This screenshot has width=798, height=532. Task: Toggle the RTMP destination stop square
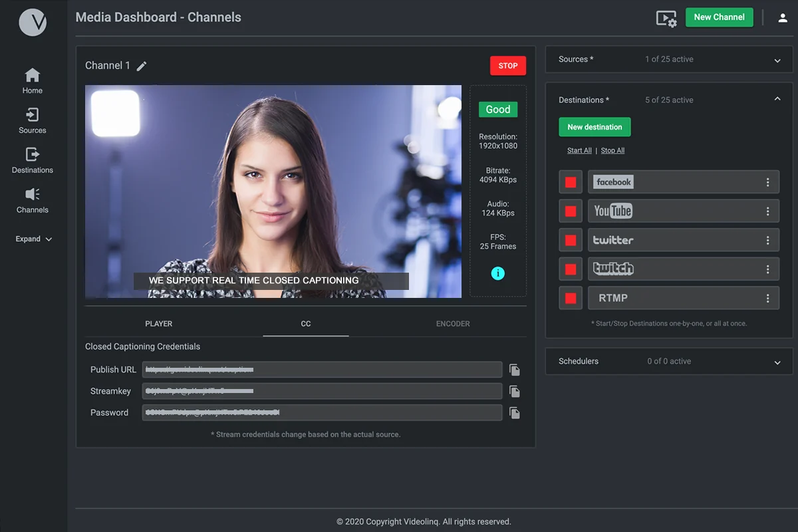(x=571, y=298)
